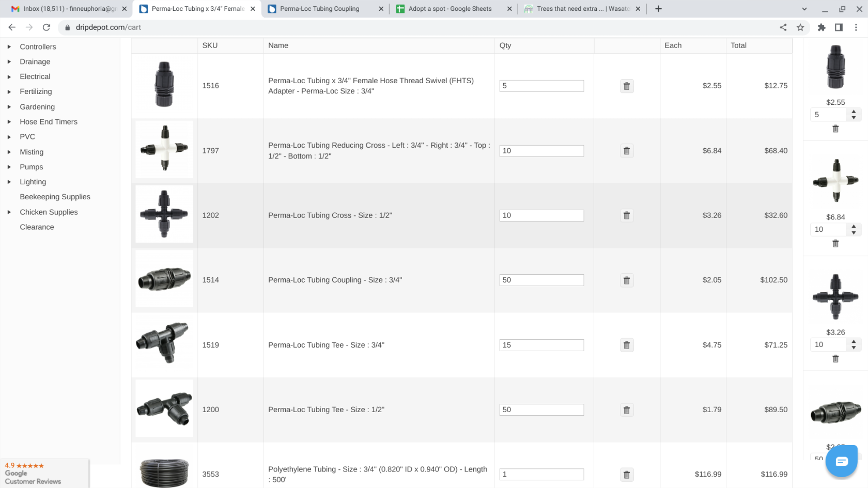Delete SKU 1516 adapter from cart
The width and height of the screenshot is (868, 488).
click(x=626, y=86)
